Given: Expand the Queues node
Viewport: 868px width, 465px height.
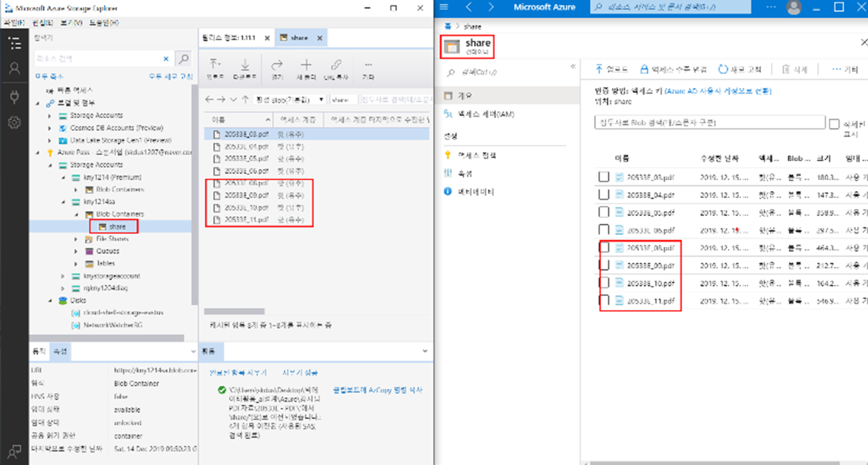Looking at the screenshot, I should tap(76, 251).
